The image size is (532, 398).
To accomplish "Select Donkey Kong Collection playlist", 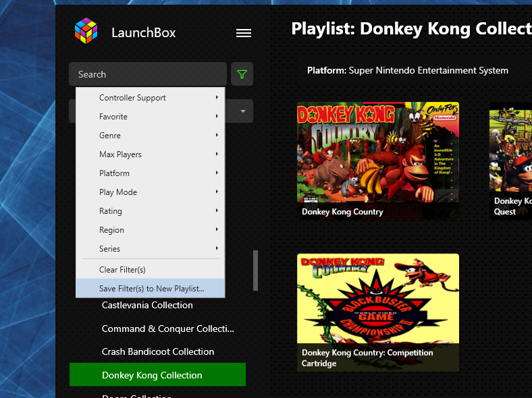I will pyautogui.click(x=157, y=374).
